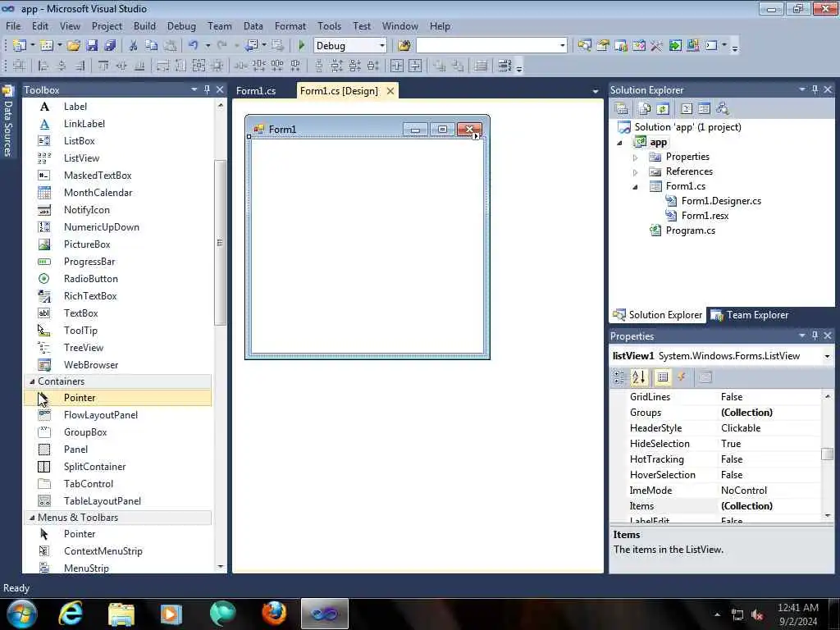Open the Tools menu
The image size is (840, 630).
click(x=329, y=26)
